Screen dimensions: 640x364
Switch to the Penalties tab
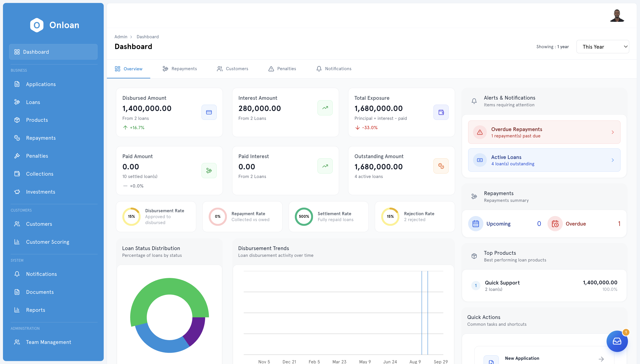point(282,69)
